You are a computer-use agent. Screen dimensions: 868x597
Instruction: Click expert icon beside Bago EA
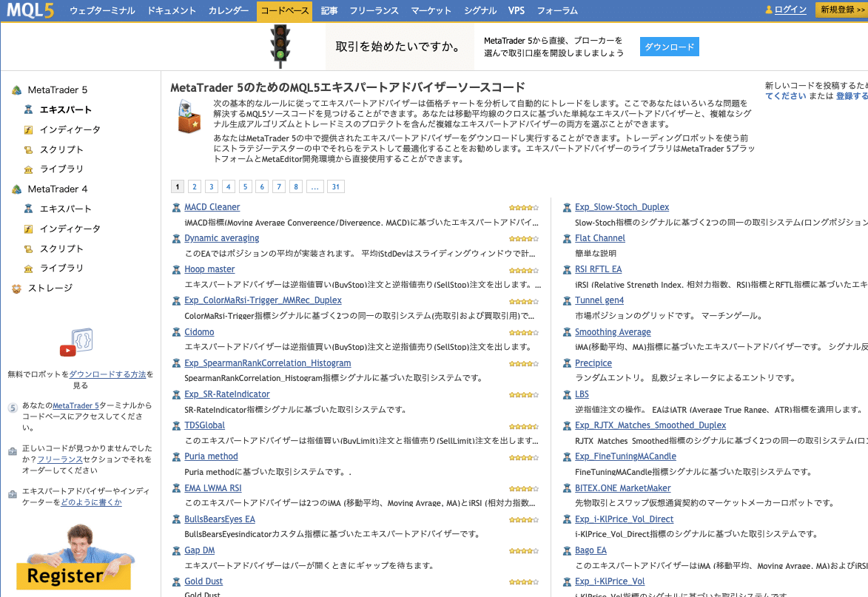coord(567,550)
